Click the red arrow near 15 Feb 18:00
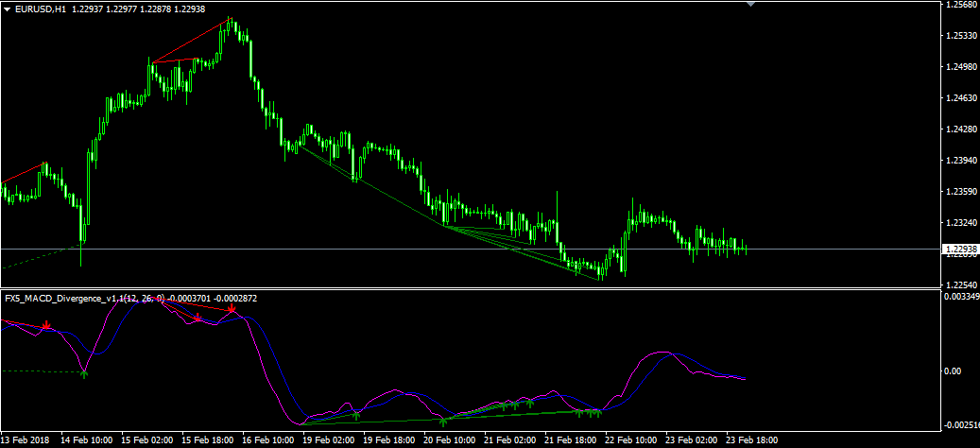This screenshot has height=448, width=980. click(196, 319)
